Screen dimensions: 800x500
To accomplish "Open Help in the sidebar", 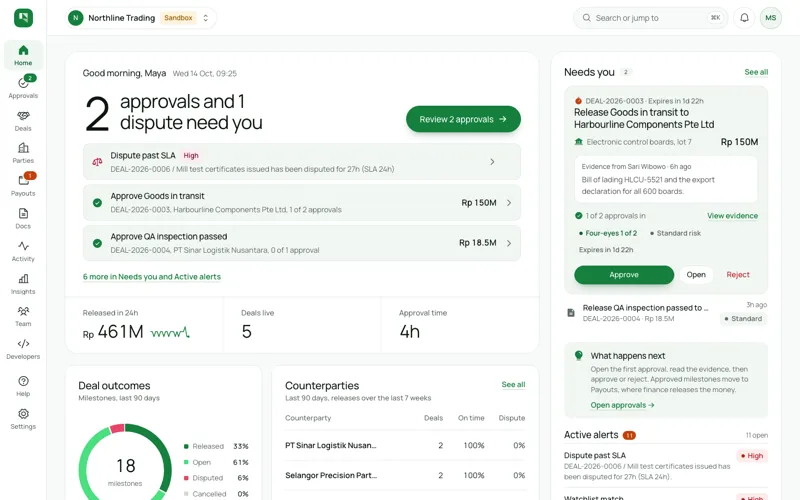I will (23, 386).
